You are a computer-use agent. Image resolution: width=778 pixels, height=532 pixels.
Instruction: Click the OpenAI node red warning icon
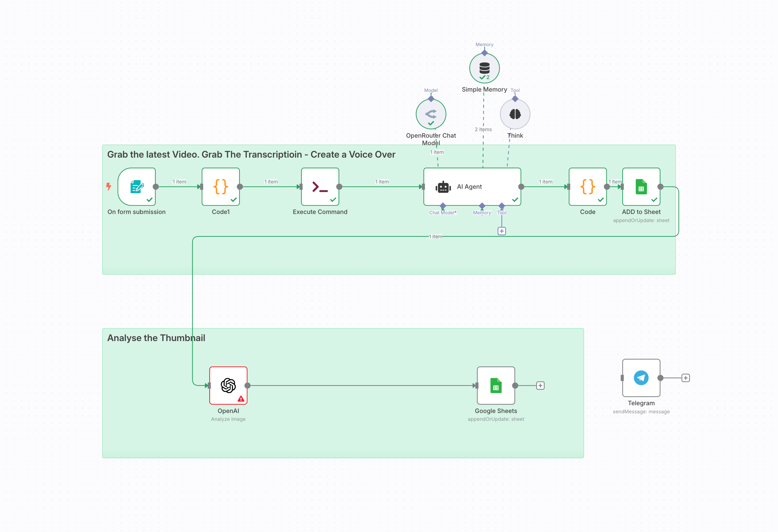[x=241, y=399]
